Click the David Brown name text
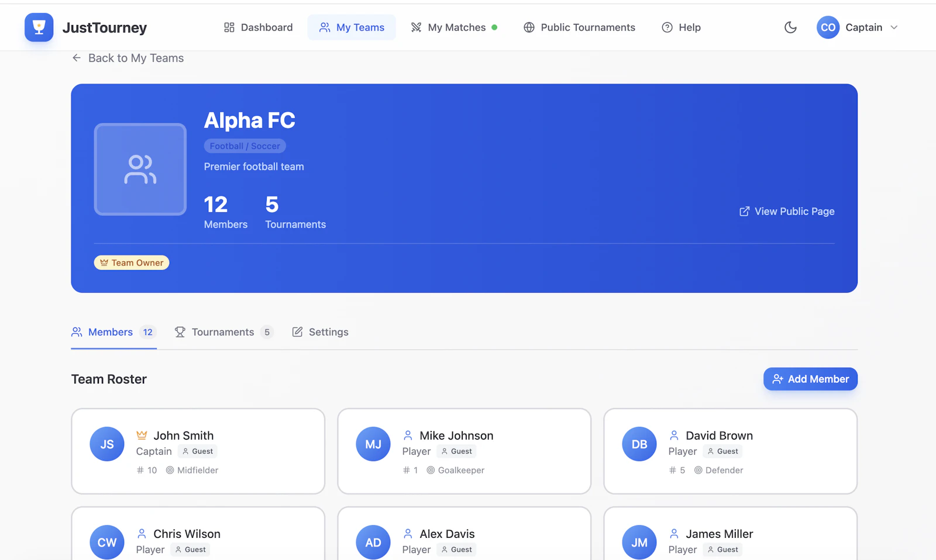This screenshot has height=560, width=936. pos(720,435)
